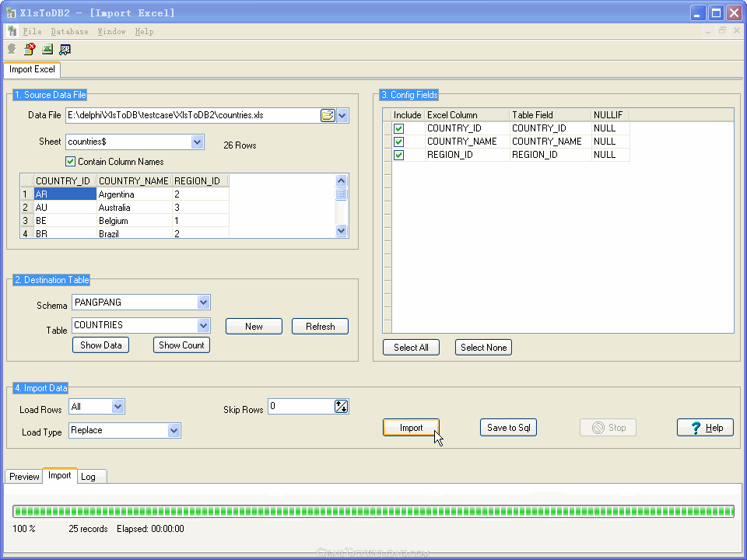Image resolution: width=747 pixels, height=560 pixels.
Task: Open the Sheet countries$ dropdown
Action: 197,142
